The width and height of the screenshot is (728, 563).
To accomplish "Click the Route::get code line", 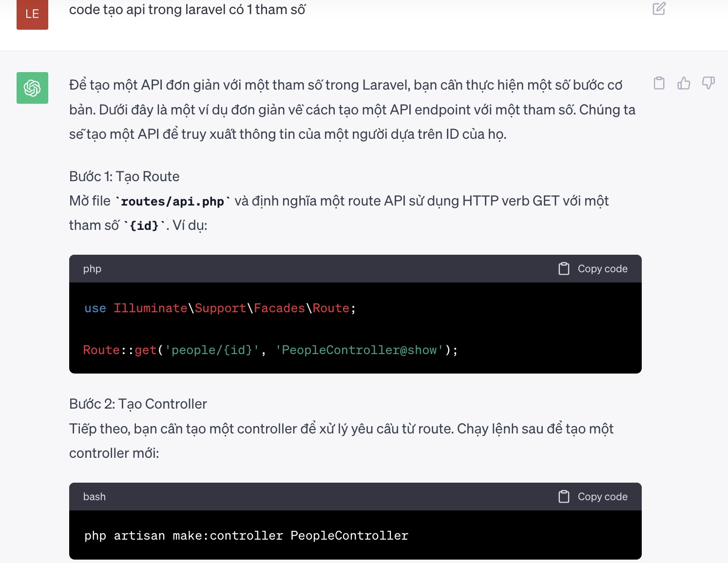I will coord(270,350).
